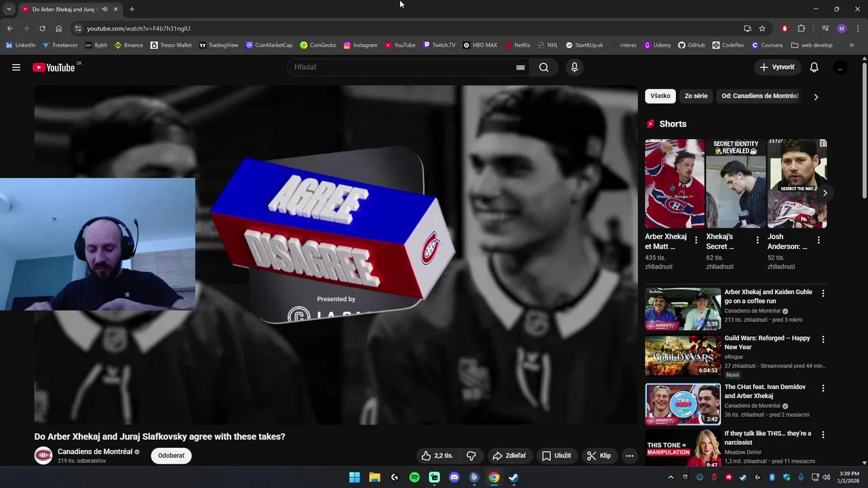
Task: Open Guild Wars: Reforged stream thumbnail
Action: coord(683,355)
